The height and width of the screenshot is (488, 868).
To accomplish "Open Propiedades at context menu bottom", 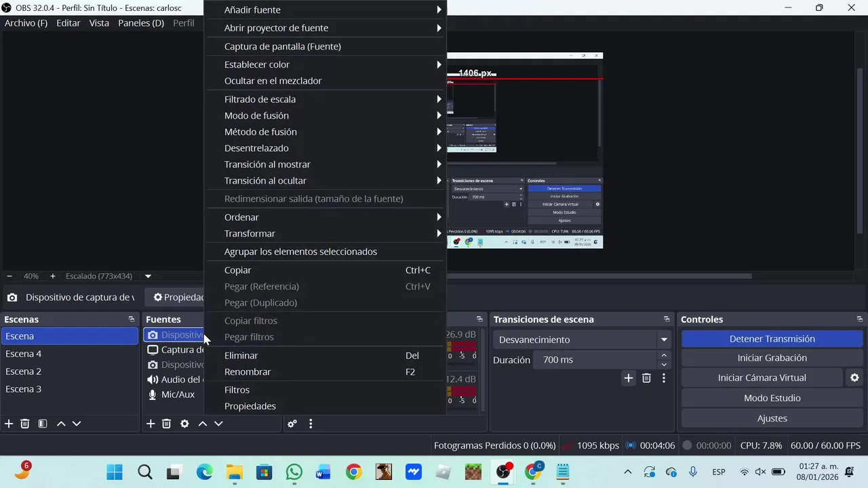I will pyautogui.click(x=325, y=406).
